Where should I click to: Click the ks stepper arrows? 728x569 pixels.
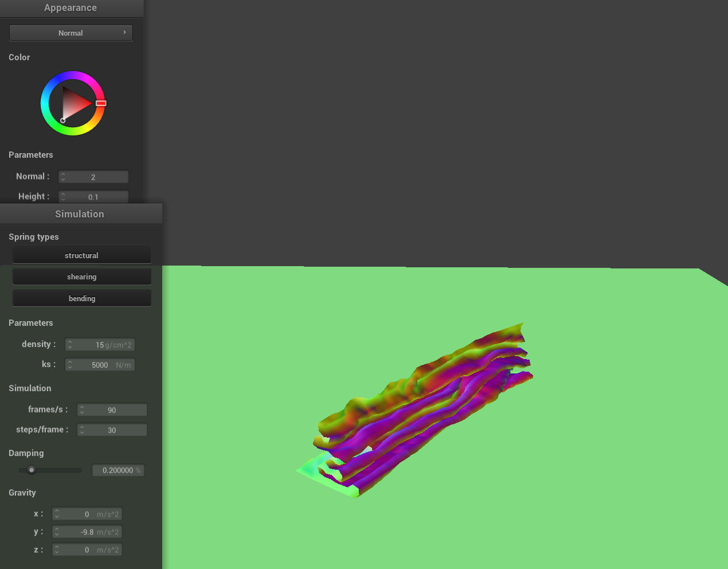pos(70,365)
